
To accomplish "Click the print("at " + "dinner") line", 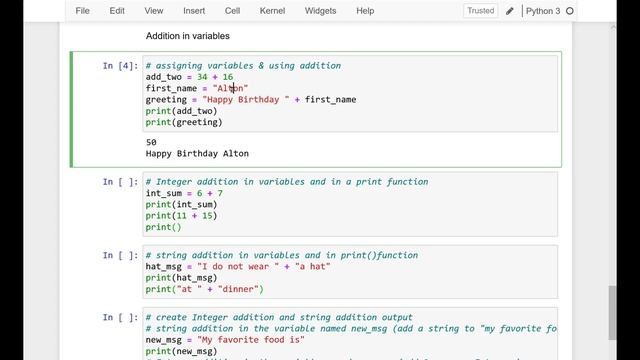I will tap(204, 289).
